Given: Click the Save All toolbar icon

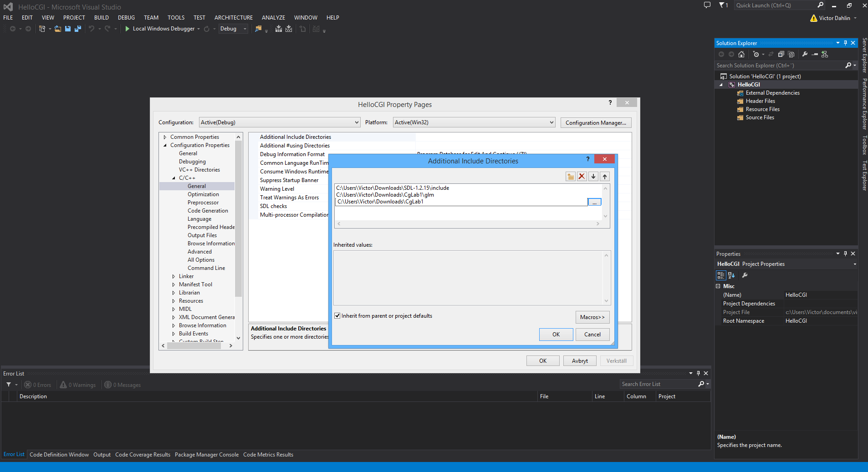Looking at the screenshot, I should [78, 29].
